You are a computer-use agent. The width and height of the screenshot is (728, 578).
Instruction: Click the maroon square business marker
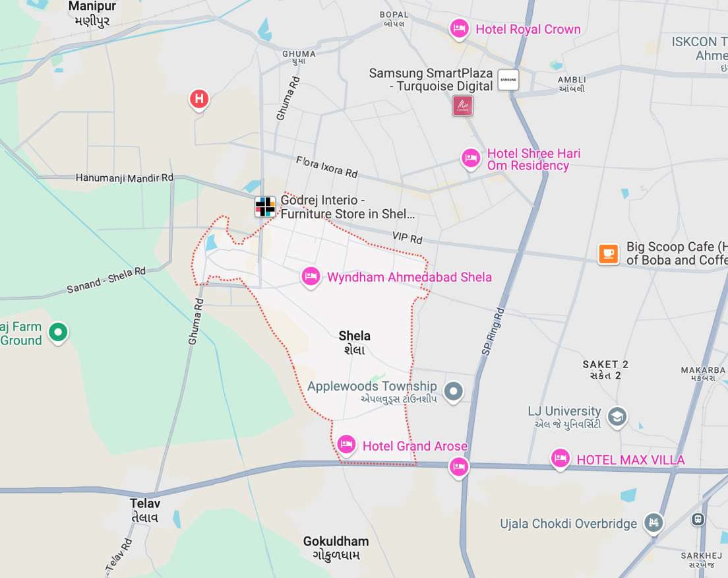(x=462, y=106)
